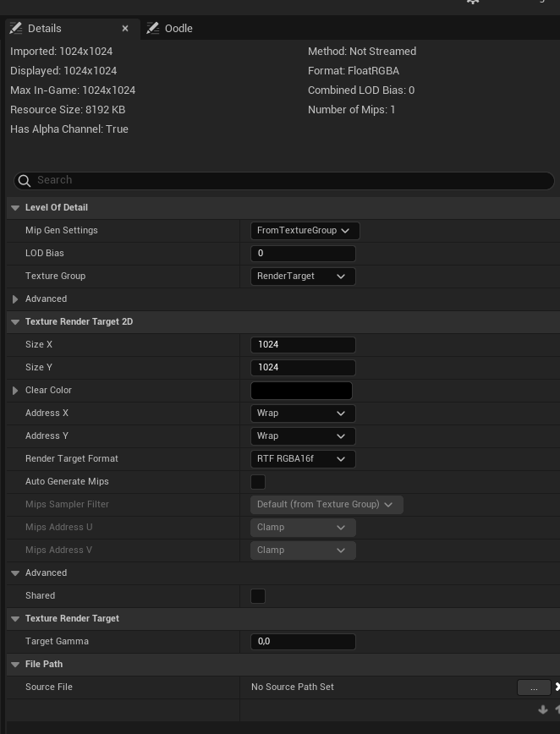Click the 'Resource Size: 8192 KB' text

coord(68,110)
